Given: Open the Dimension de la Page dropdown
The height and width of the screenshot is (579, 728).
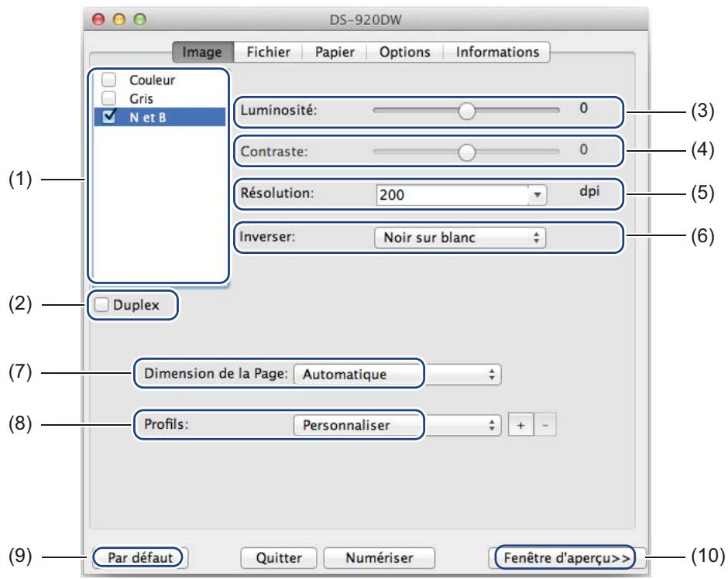Looking at the screenshot, I should pyautogui.click(x=397, y=375).
